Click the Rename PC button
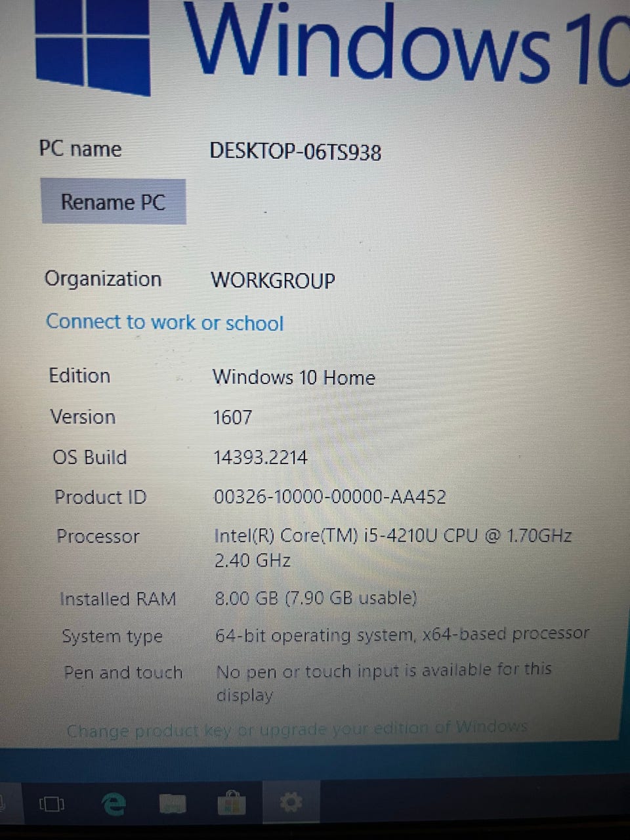Screen dimensions: 630x840 [114, 201]
